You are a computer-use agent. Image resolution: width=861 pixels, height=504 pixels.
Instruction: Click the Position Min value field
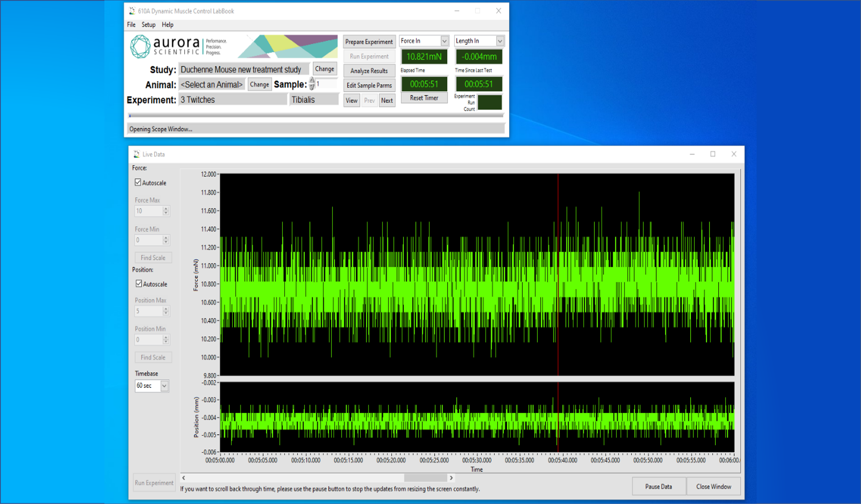pyautogui.click(x=148, y=340)
